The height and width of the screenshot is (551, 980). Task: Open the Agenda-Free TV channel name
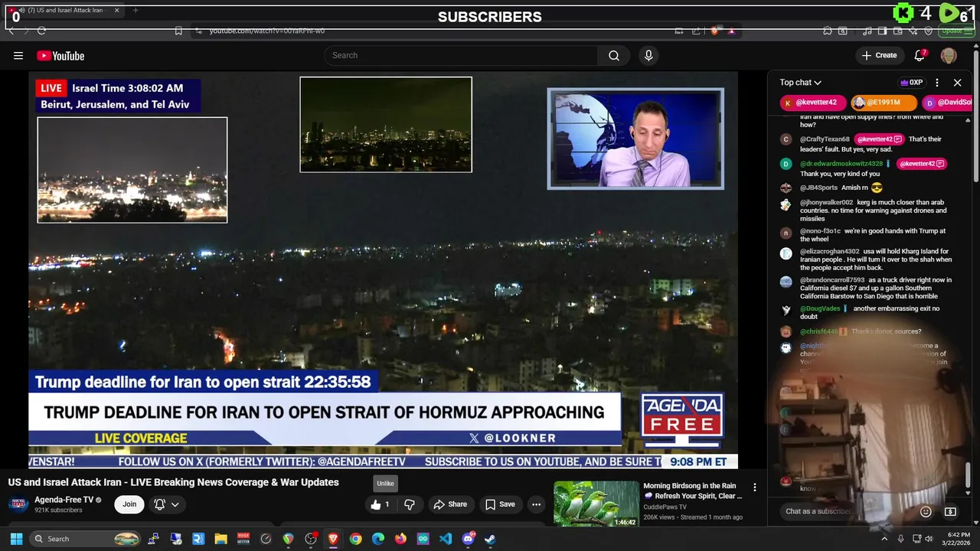(x=64, y=500)
